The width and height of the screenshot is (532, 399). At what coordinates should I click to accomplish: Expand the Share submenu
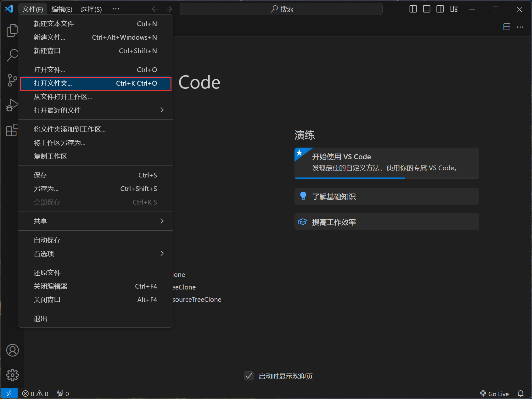96,221
